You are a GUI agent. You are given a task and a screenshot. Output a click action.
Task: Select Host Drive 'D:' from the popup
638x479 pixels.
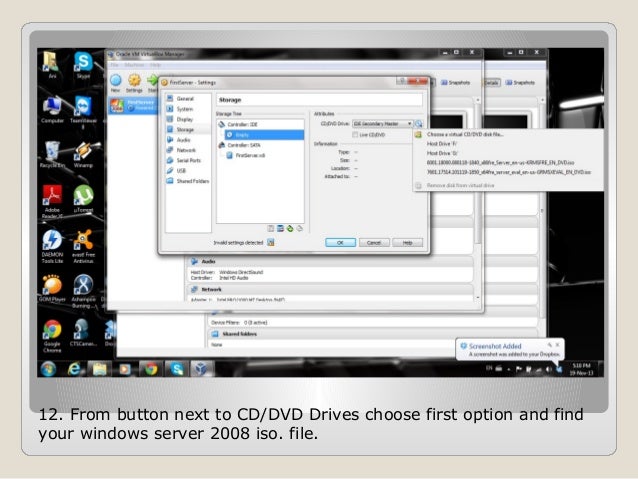coord(442,153)
